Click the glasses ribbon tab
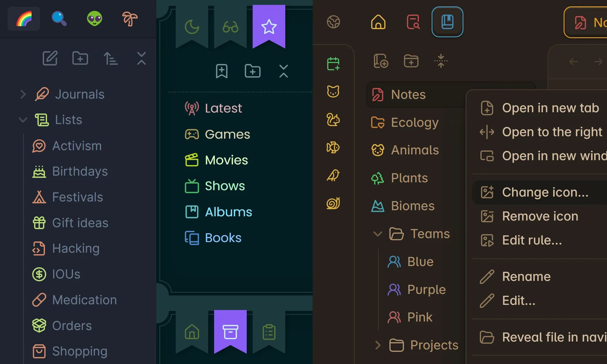Viewport: 607px width, 364px height. [x=230, y=27]
